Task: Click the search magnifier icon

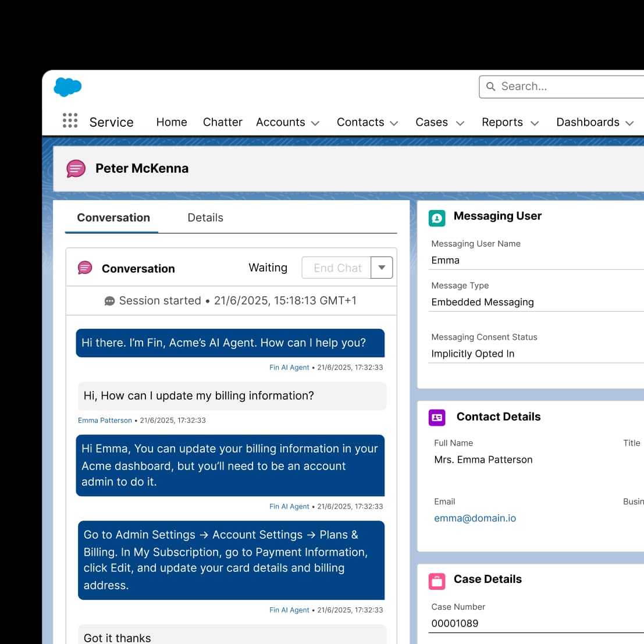Action: (490, 87)
